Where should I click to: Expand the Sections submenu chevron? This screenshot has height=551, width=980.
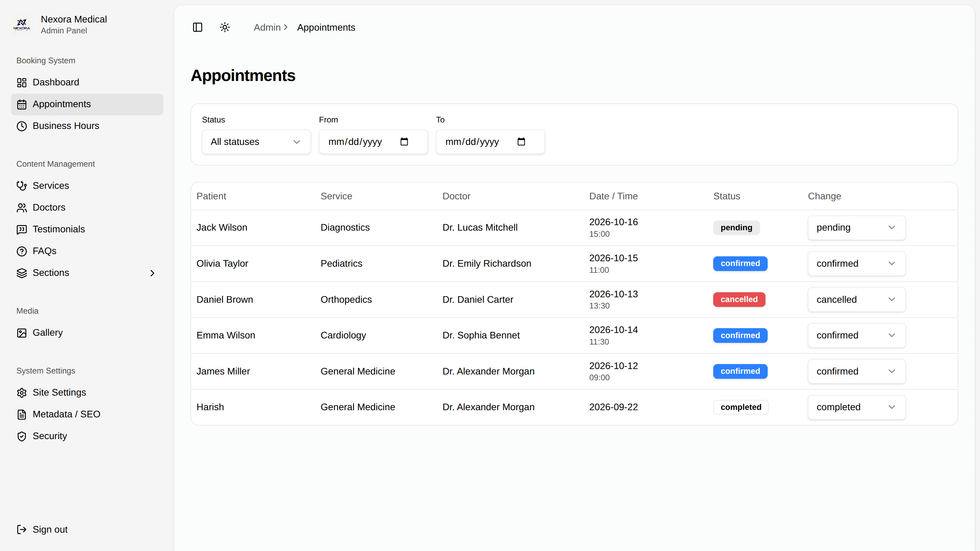point(152,273)
